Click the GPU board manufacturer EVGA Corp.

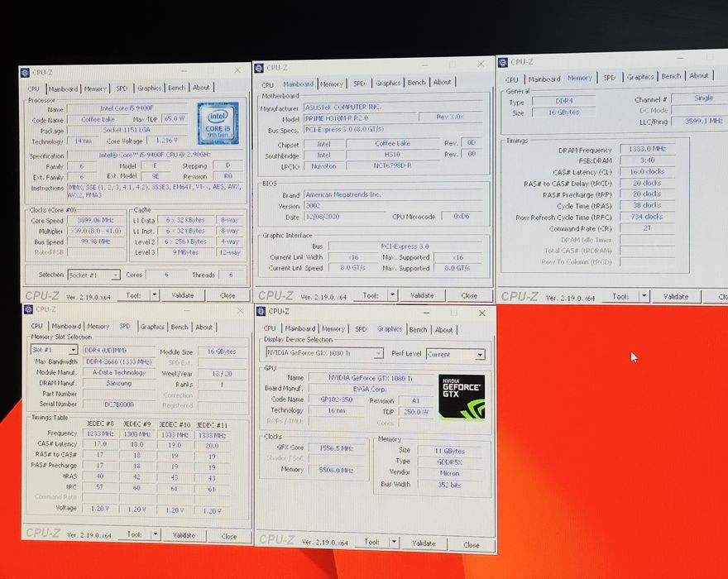370,389
